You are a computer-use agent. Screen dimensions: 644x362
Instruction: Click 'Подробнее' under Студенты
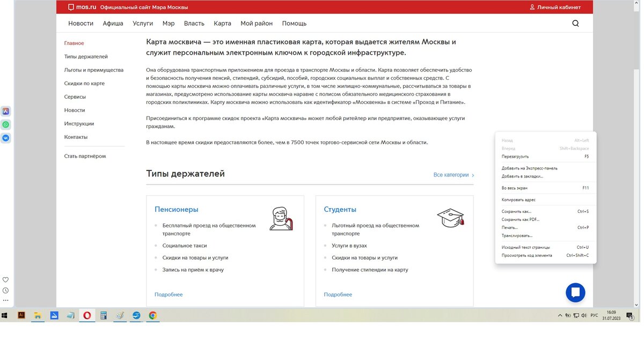click(338, 294)
